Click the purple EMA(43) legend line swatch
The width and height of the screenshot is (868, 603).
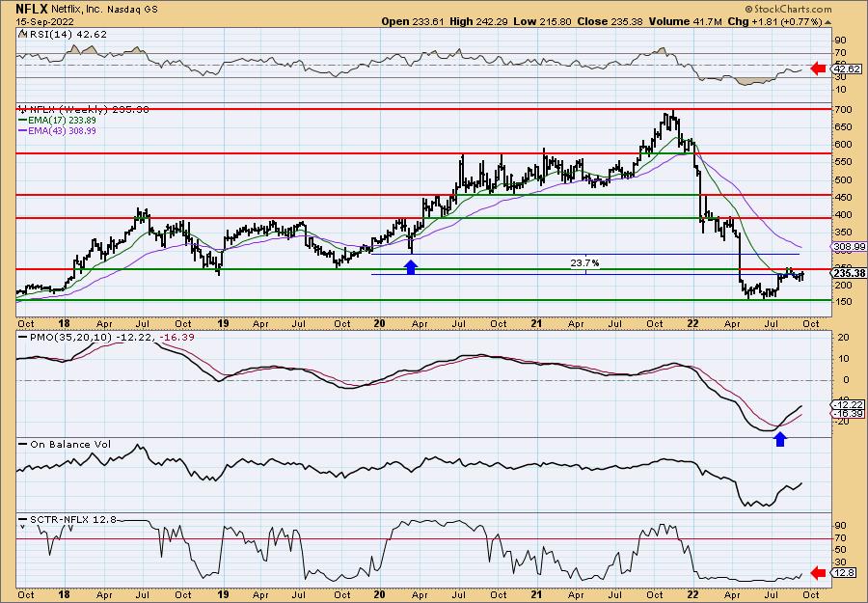click(x=22, y=130)
